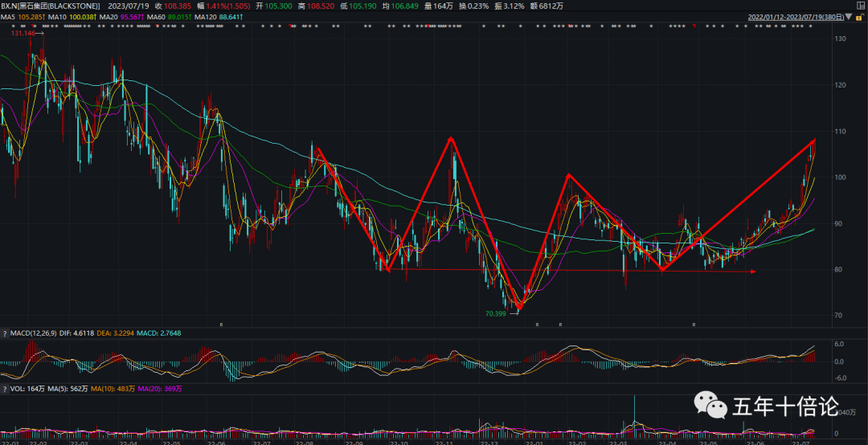This screenshot has height=445, width=868.
Task: Click the help icon beside VOL indicator
Action: click(x=3, y=389)
